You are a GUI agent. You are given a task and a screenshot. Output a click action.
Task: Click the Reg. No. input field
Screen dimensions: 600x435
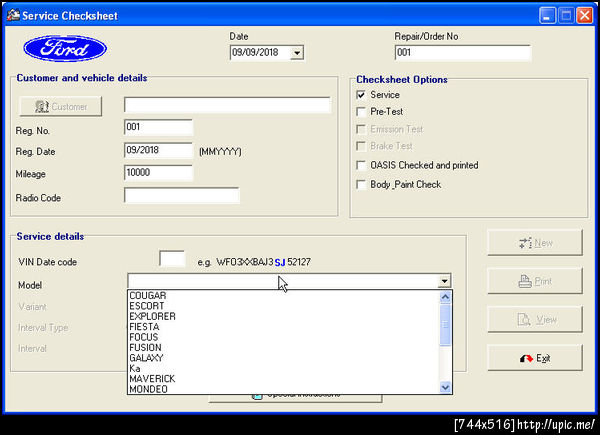158,127
